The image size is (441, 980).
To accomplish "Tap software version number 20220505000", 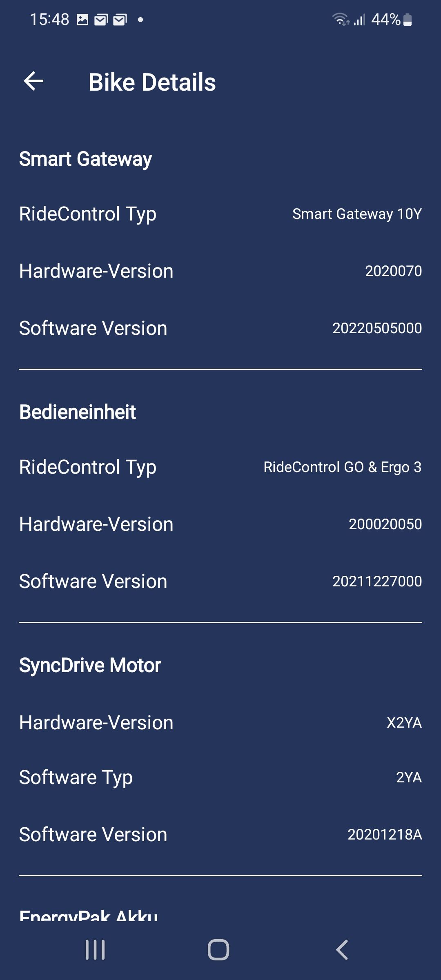I will [x=377, y=328].
